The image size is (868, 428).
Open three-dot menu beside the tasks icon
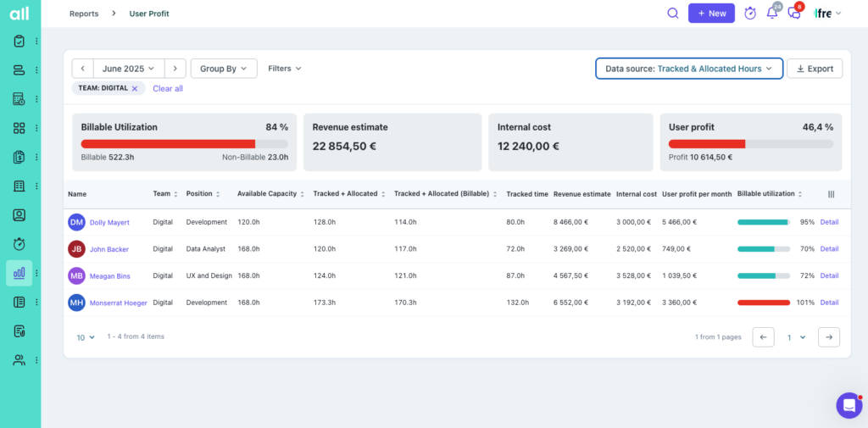point(36,41)
